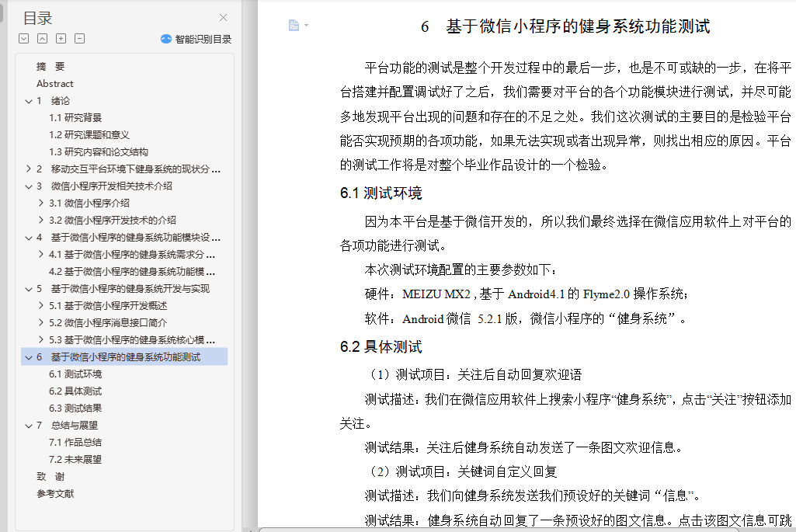
Task: Jump to 5.1 基于微信小程序开发概述
Action: 108,305
